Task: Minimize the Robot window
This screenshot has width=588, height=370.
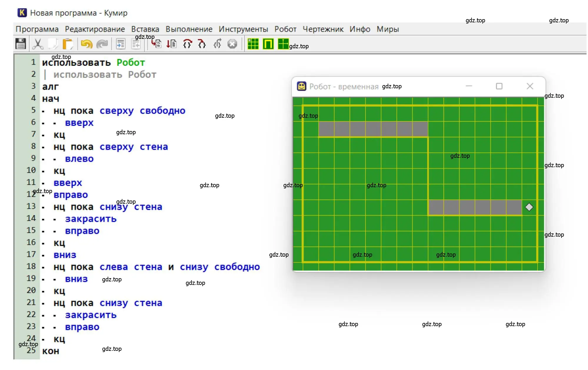Action: tap(469, 86)
